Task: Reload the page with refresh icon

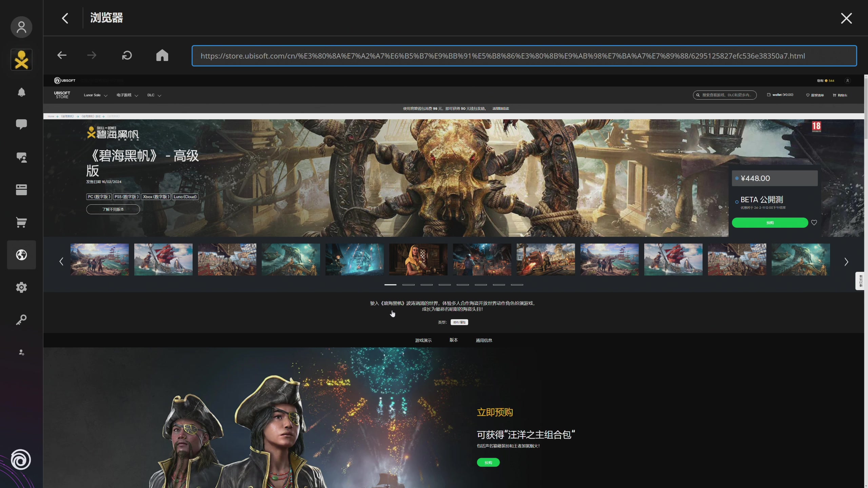Action: [x=127, y=55]
